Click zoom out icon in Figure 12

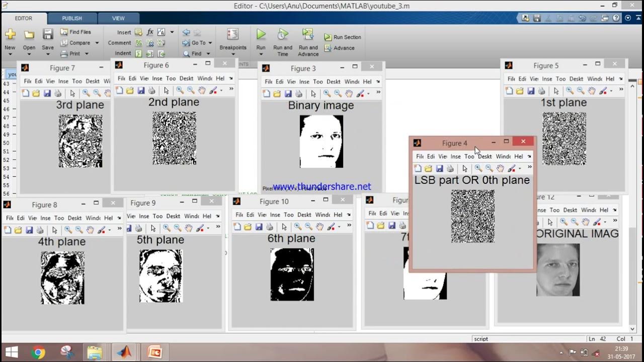pyautogui.click(x=575, y=222)
